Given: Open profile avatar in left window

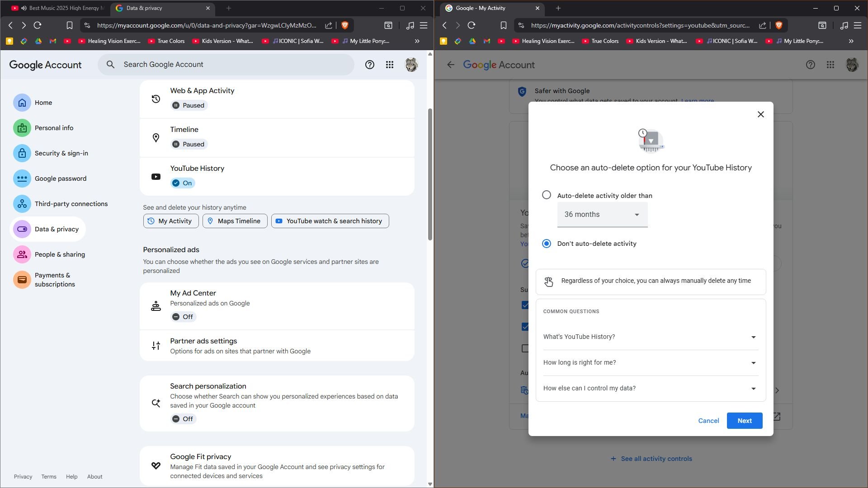Looking at the screenshot, I should [x=411, y=65].
